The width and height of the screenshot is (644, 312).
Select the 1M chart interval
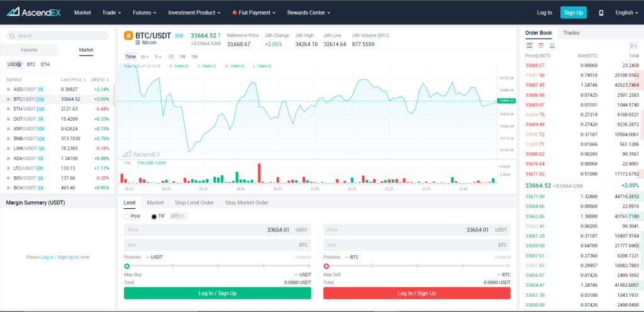194,57
